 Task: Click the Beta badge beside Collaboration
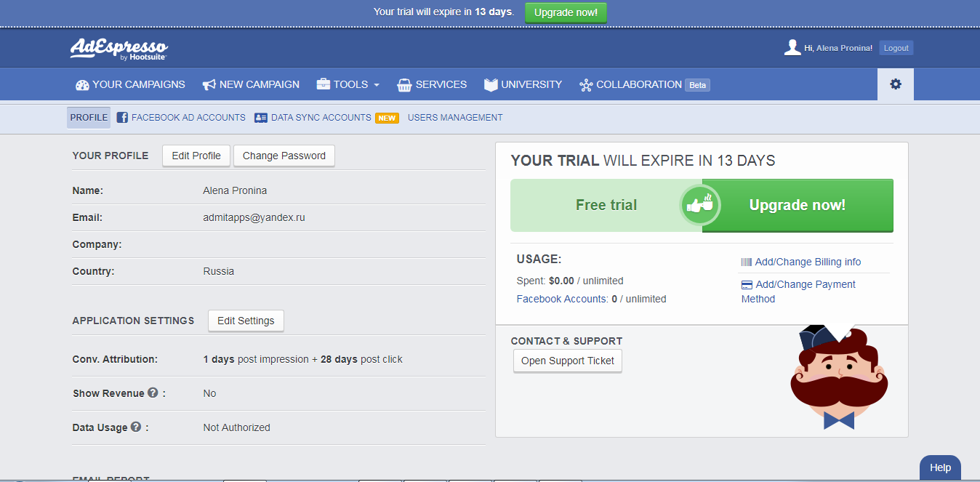tap(697, 85)
